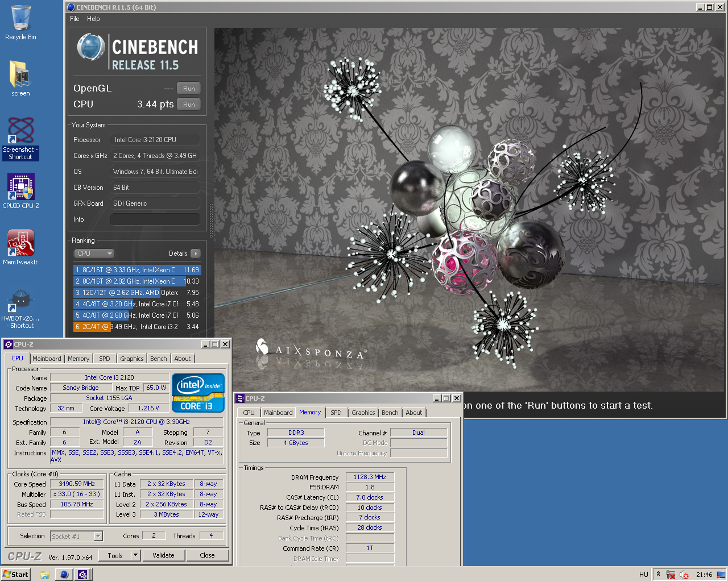Switch to Memory tab in CPU-Z CPU window
This screenshot has width=728, height=582.
pos(78,359)
